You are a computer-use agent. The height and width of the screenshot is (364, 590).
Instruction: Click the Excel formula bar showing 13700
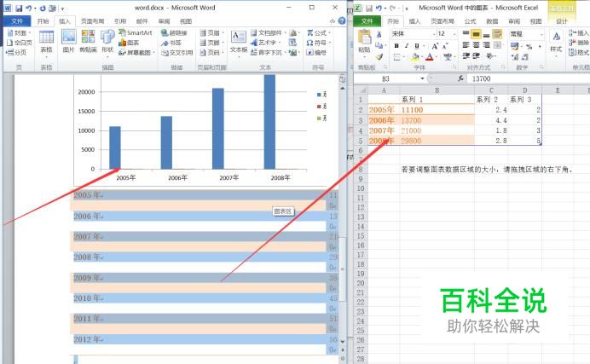point(529,78)
